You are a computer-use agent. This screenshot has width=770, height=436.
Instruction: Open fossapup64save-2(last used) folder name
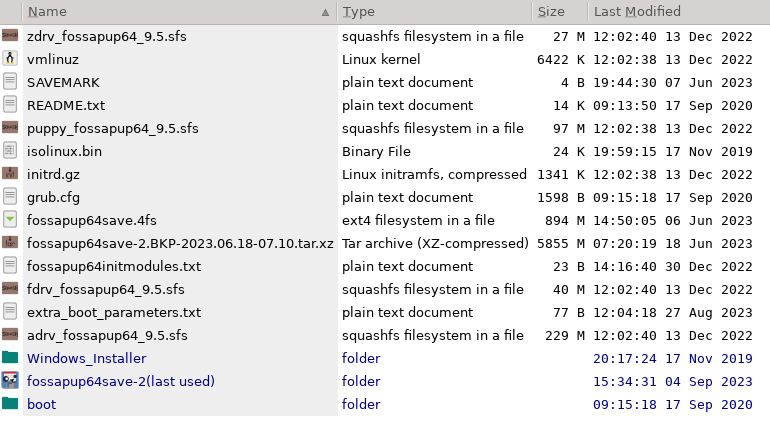coord(121,382)
